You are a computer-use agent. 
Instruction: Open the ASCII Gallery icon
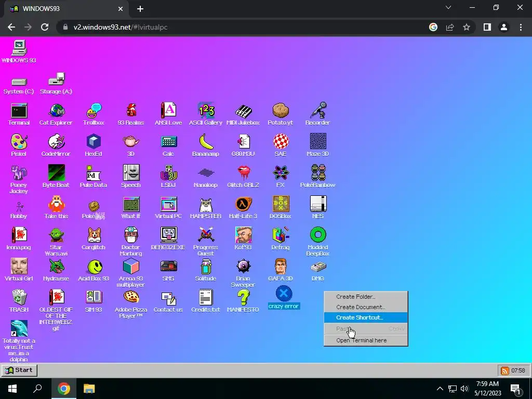[x=206, y=114]
